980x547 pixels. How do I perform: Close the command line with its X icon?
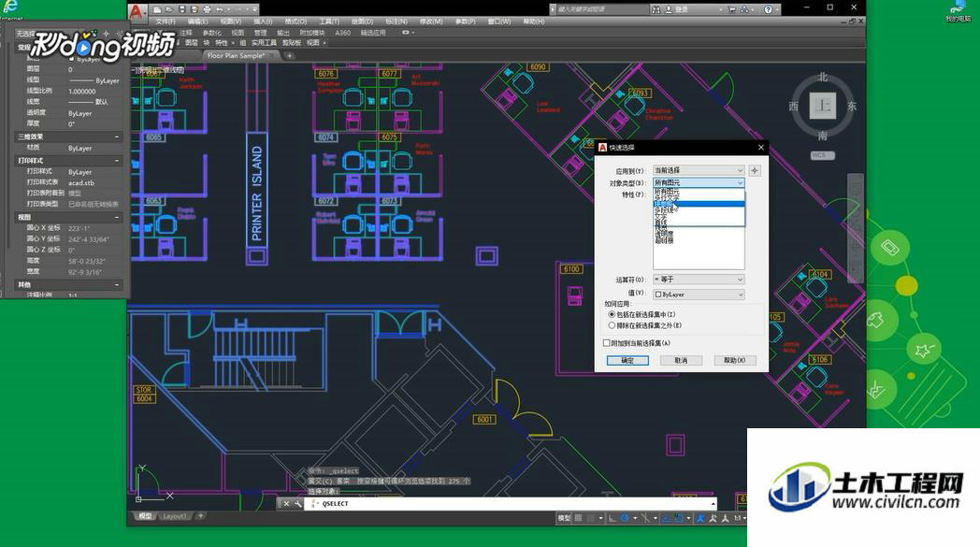tap(286, 503)
